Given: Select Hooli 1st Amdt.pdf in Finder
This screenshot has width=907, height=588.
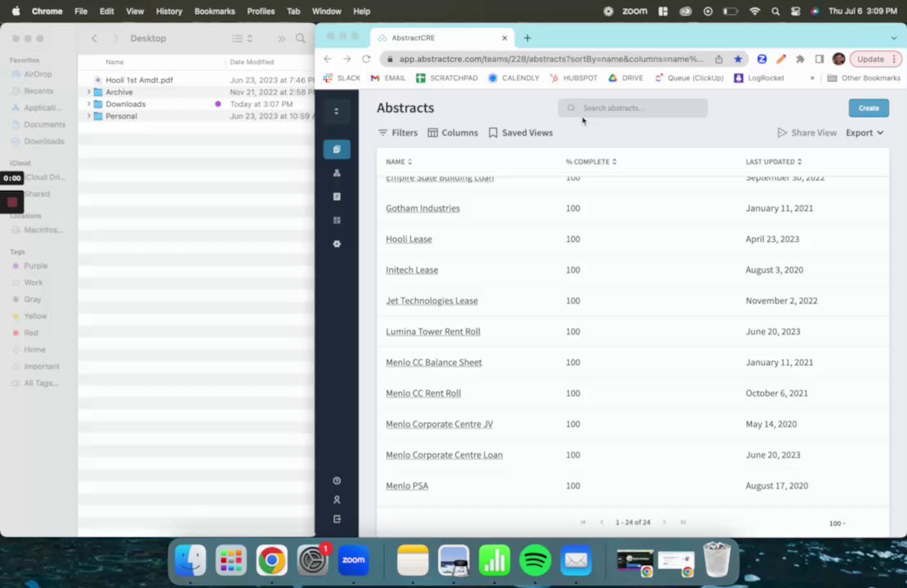Looking at the screenshot, I should [x=139, y=80].
